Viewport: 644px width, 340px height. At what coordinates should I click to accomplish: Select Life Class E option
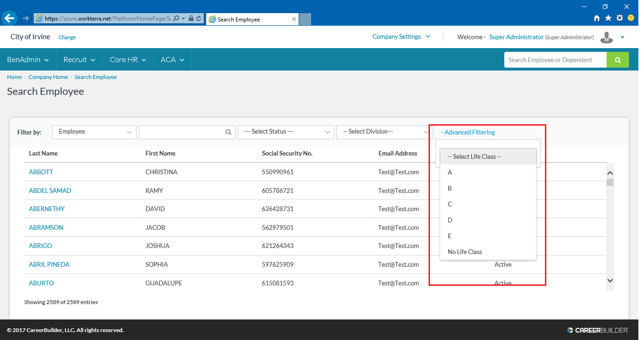click(x=488, y=236)
